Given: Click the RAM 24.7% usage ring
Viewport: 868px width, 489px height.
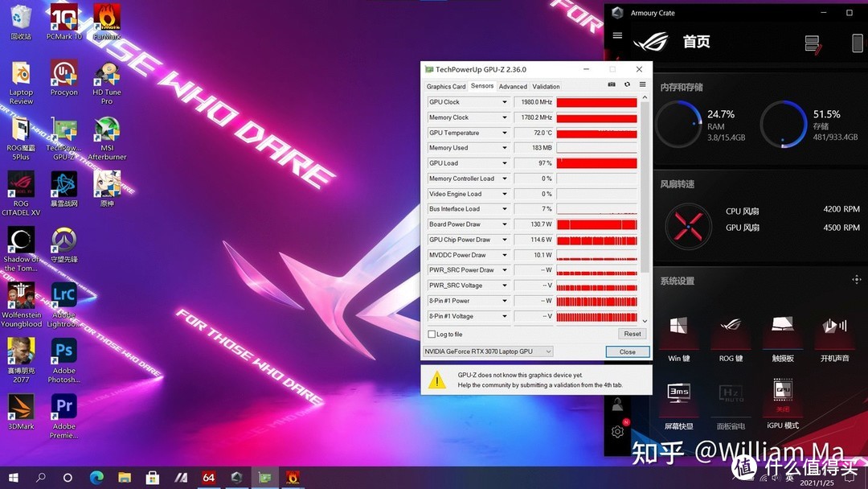Looking at the screenshot, I should click(x=678, y=124).
